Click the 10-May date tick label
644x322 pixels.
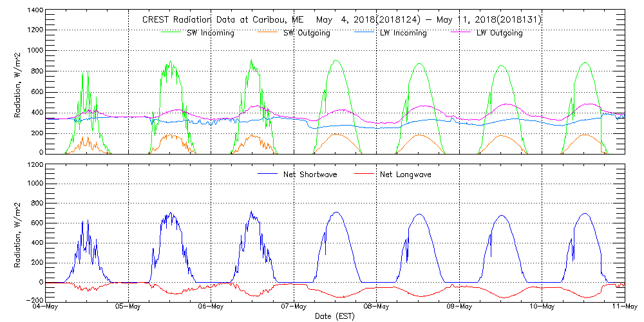pos(542,307)
